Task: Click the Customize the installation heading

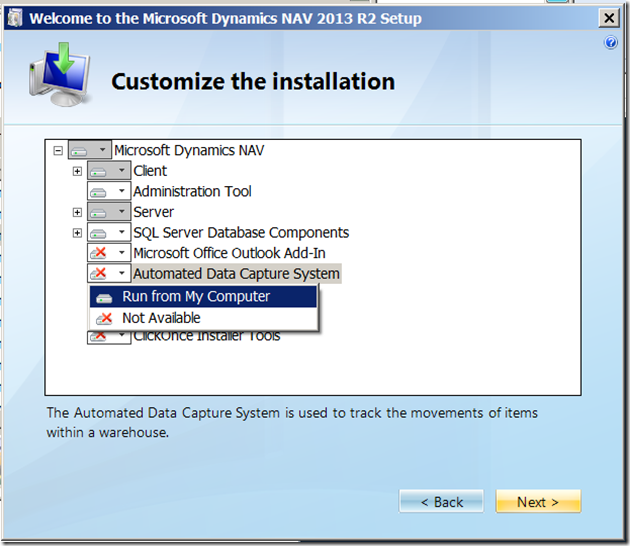Action: [253, 82]
